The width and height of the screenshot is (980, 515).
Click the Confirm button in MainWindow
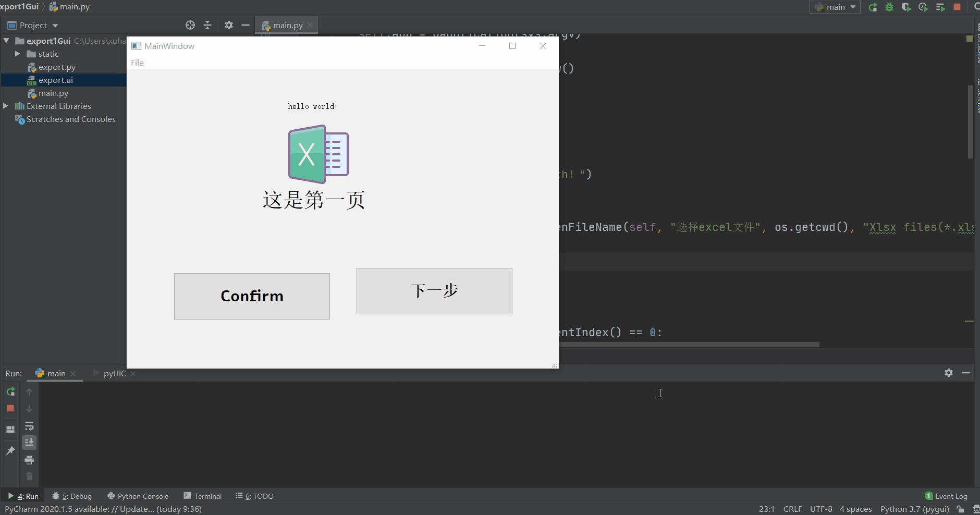pos(252,296)
